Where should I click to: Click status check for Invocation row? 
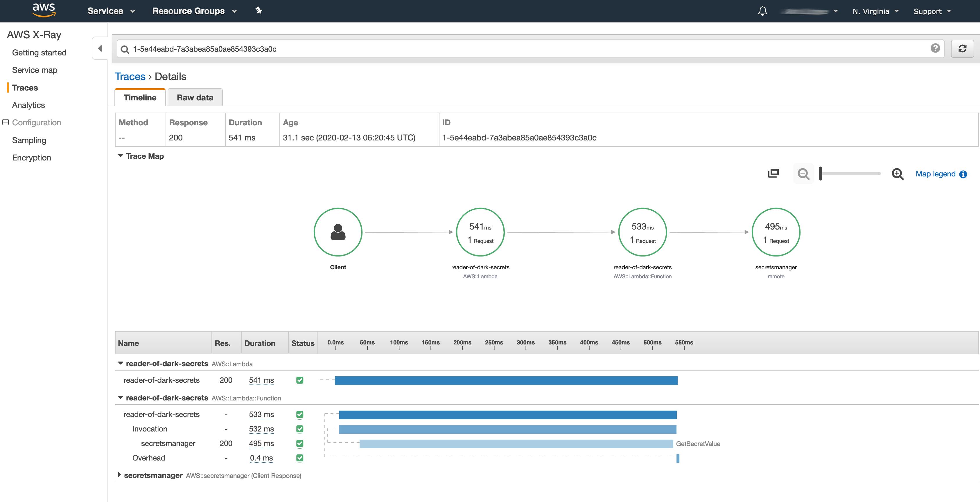300,429
